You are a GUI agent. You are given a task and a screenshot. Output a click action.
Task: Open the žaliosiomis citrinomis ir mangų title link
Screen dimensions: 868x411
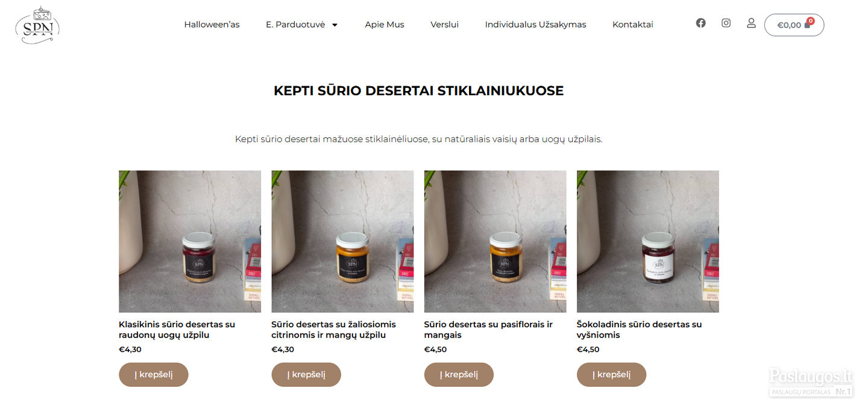(x=334, y=330)
